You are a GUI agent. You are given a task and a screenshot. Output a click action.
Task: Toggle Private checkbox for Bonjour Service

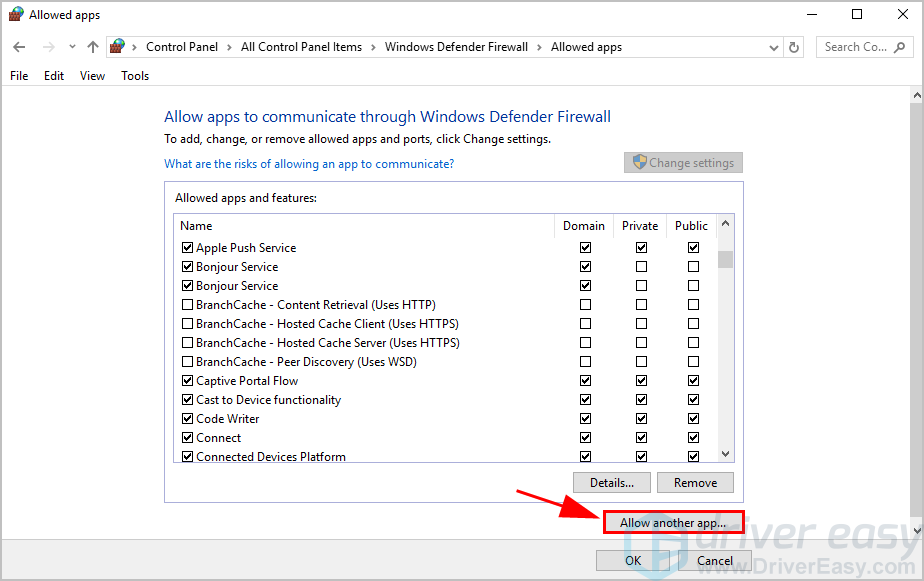pos(641,267)
